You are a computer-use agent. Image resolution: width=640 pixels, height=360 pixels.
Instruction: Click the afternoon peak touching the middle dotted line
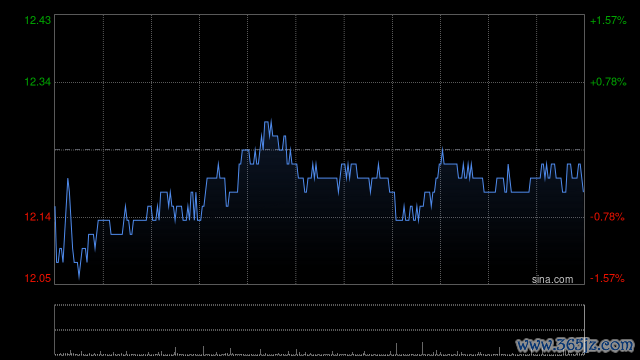click(x=442, y=149)
